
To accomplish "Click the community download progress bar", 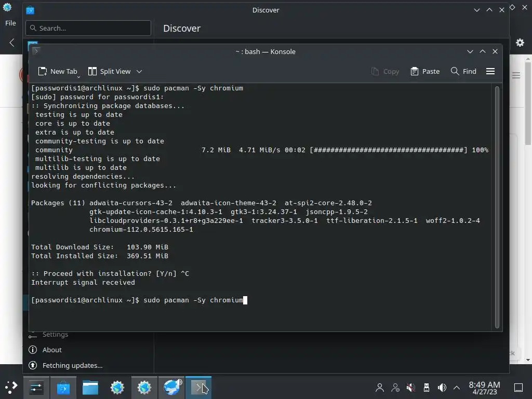I will click(x=389, y=150).
